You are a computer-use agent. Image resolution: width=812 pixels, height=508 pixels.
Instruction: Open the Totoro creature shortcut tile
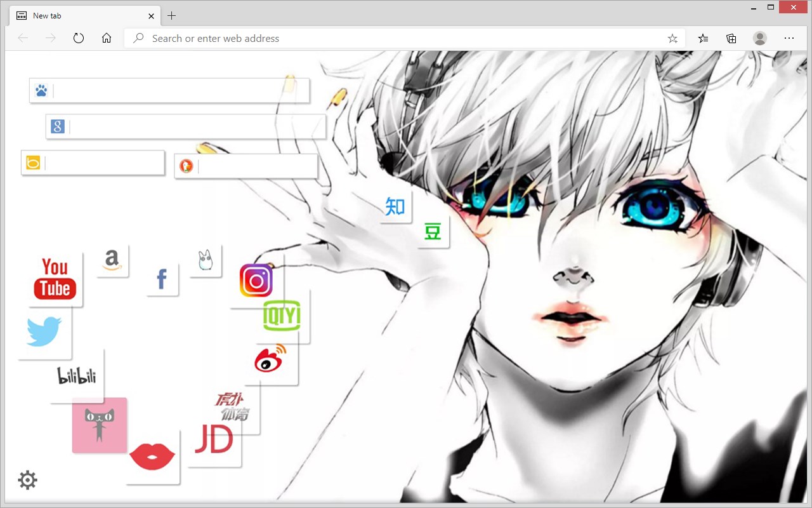[206, 260]
